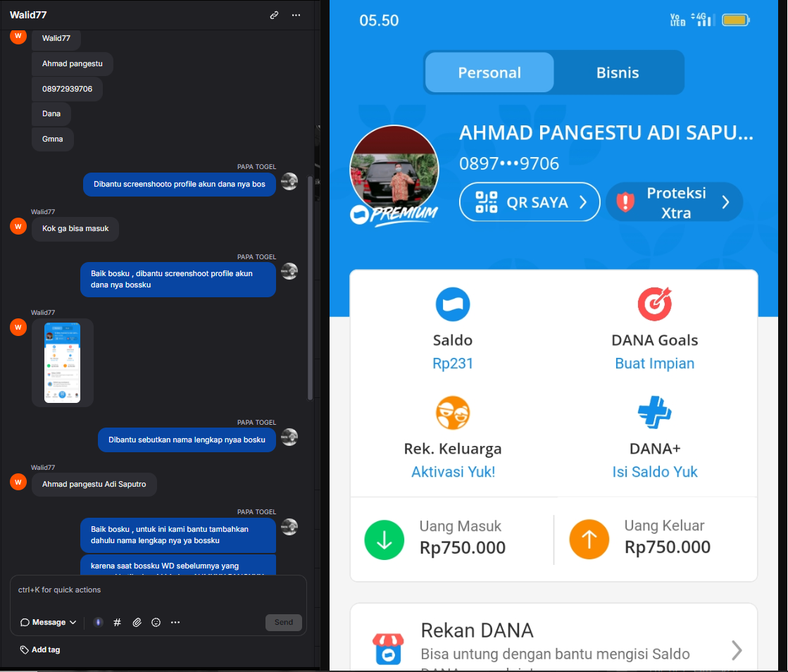Image resolution: width=788 pixels, height=672 pixels.
Task: Click the 'Gmna' message bubble
Action: pos(53,139)
